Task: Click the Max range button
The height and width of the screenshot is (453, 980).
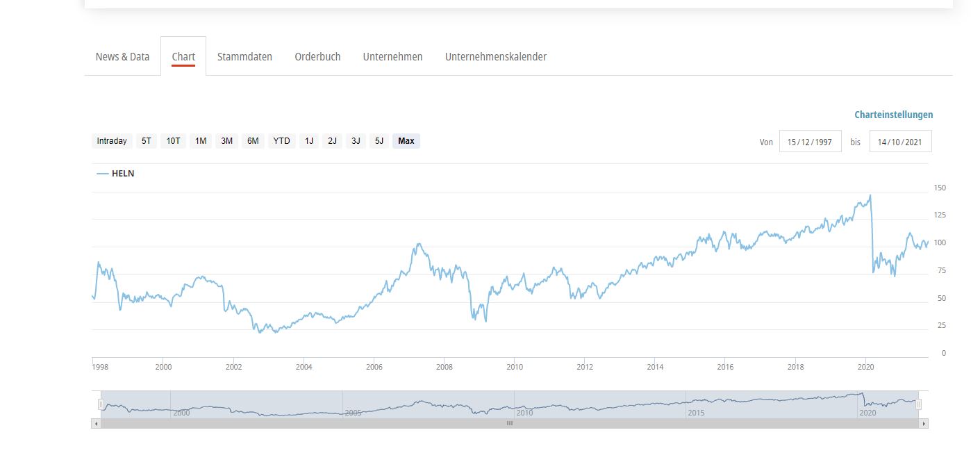Action: click(406, 141)
